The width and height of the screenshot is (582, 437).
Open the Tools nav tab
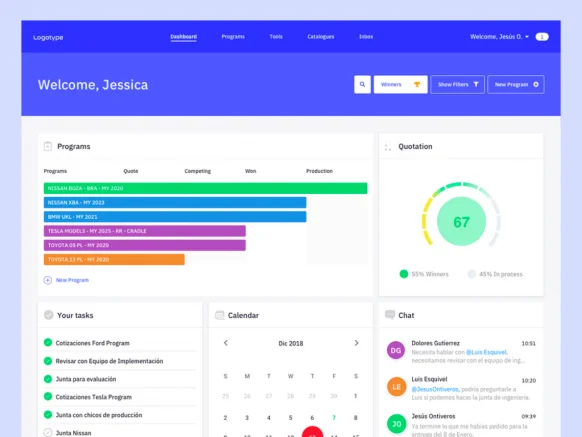(276, 37)
